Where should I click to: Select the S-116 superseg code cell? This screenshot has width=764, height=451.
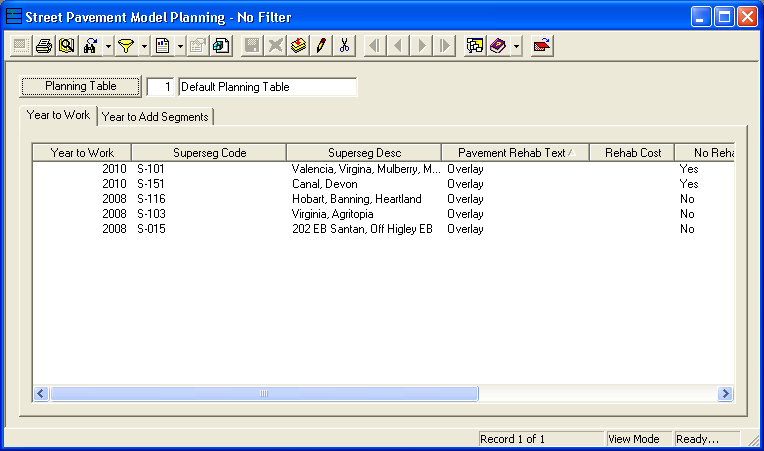tap(151, 199)
